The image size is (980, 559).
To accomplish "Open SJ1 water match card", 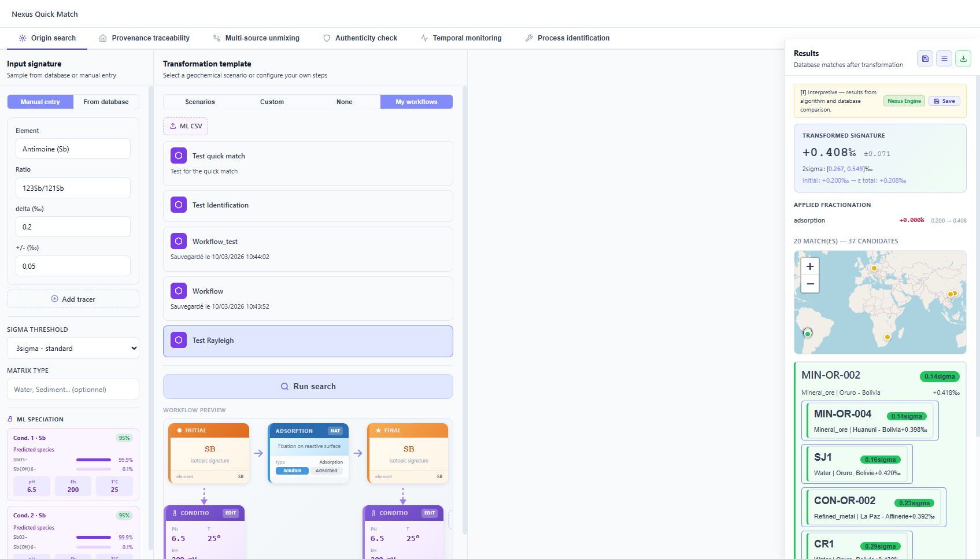I will (857, 464).
